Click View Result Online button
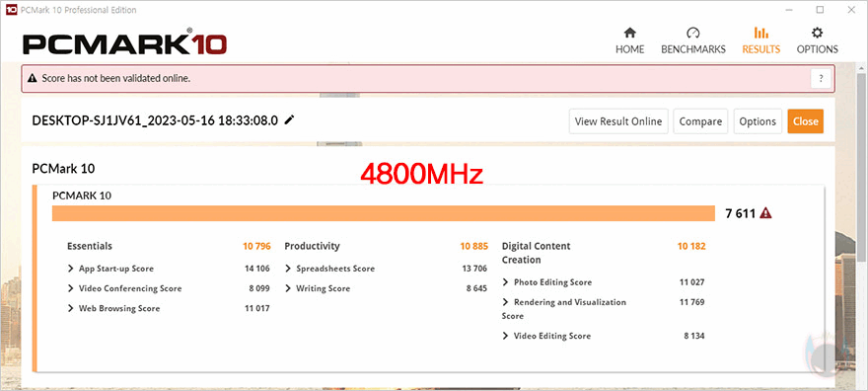 (x=618, y=121)
